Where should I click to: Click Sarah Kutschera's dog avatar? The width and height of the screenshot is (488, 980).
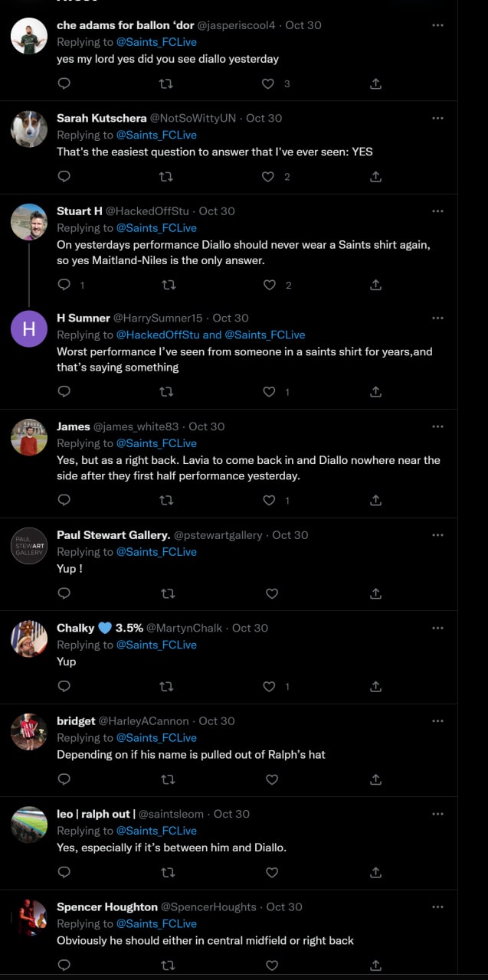(x=29, y=129)
